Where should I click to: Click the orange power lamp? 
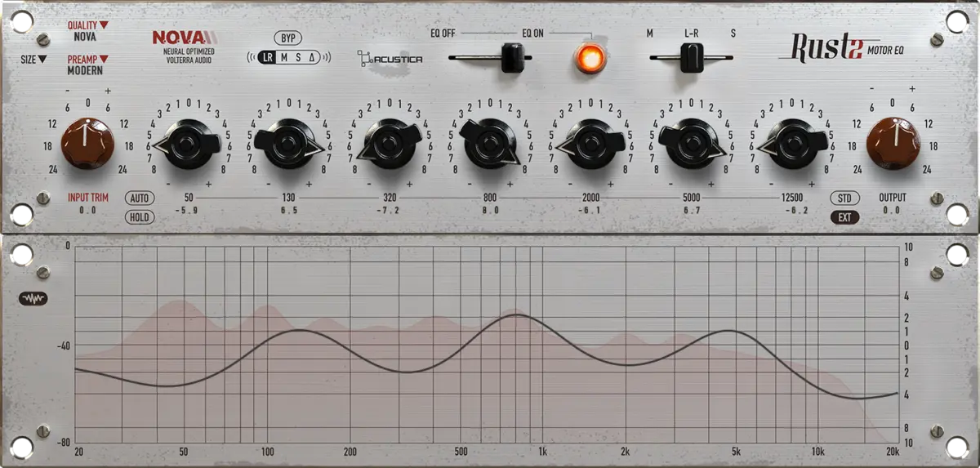point(589,58)
